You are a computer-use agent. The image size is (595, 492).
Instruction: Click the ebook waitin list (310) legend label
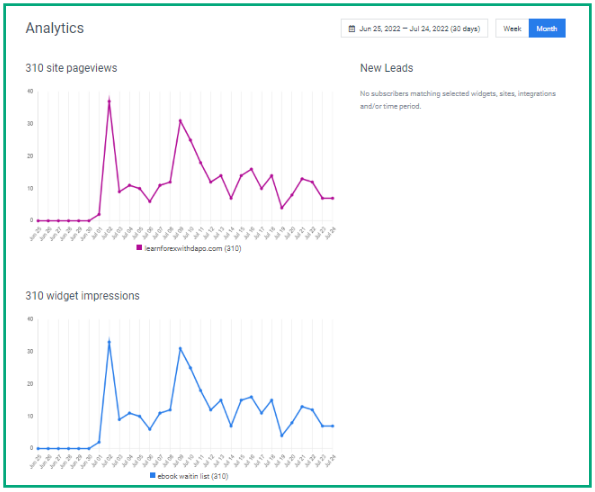tap(193, 476)
